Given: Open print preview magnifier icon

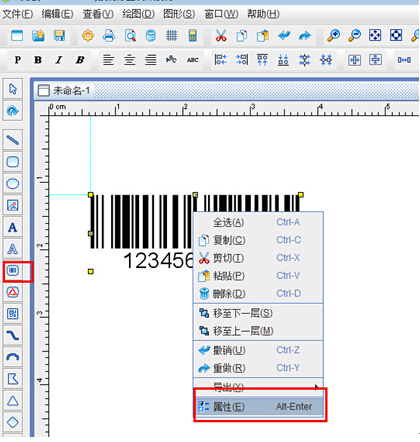Looking at the screenshot, I should [x=130, y=35].
